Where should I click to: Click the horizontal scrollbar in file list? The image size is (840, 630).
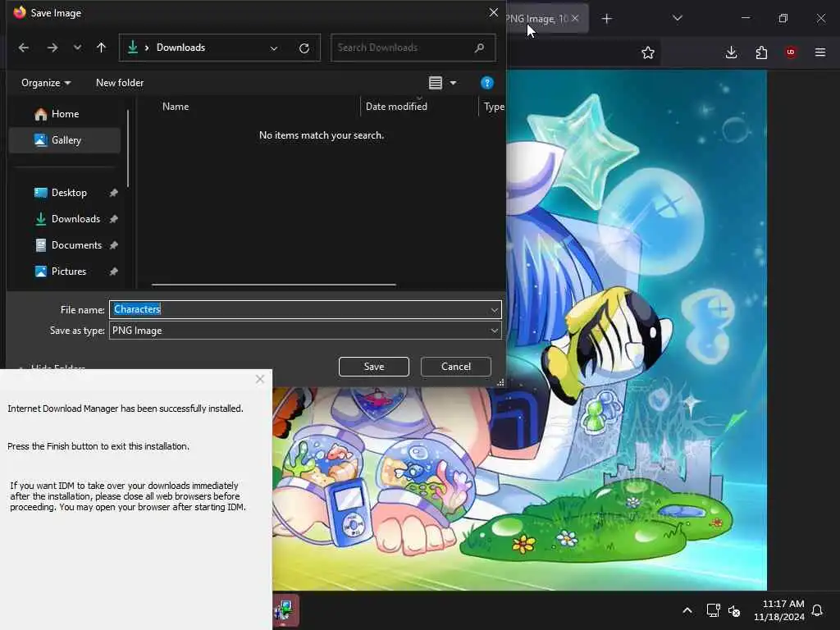[x=274, y=285]
